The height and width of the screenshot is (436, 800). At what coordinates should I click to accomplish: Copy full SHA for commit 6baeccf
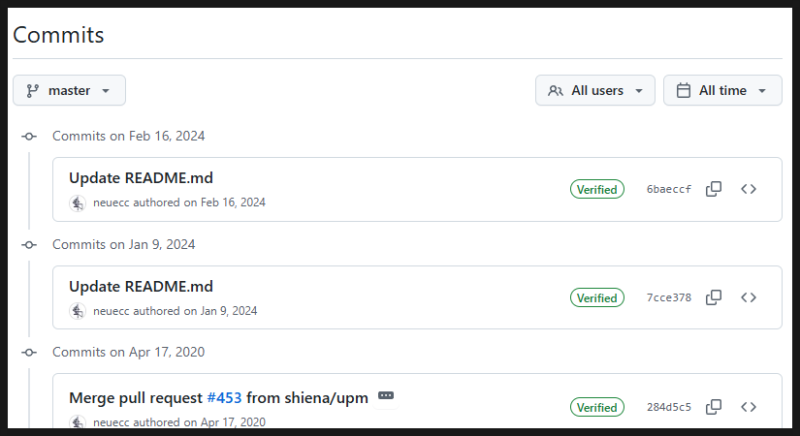coord(714,189)
